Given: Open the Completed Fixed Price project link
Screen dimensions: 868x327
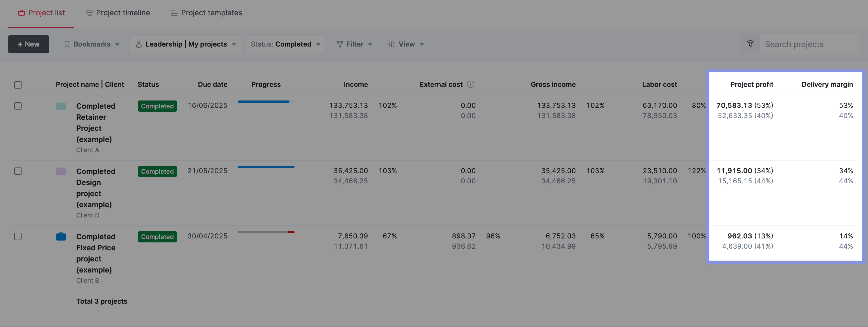Looking at the screenshot, I should tap(96, 253).
